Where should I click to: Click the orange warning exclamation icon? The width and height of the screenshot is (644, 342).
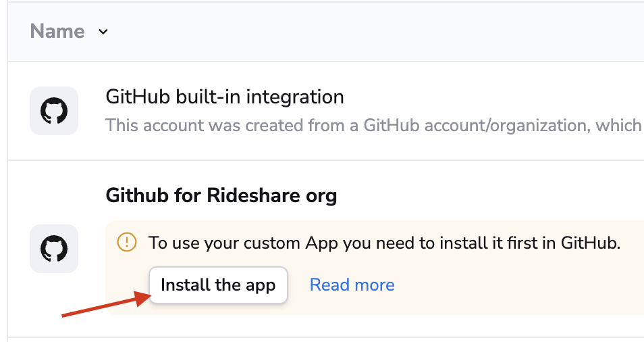127,243
